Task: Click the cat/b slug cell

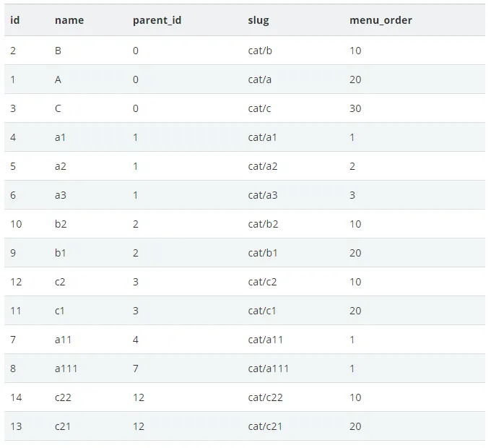Action: pyautogui.click(x=260, y=51)
